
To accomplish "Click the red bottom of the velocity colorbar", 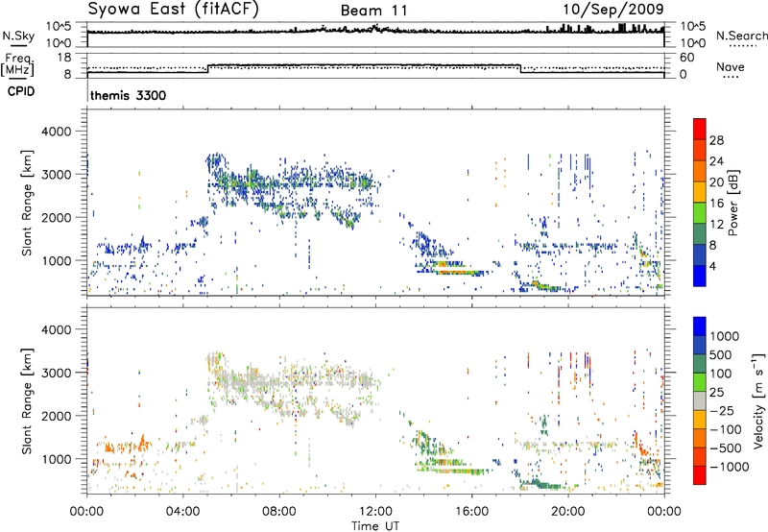I will click(x=700, y=475).
